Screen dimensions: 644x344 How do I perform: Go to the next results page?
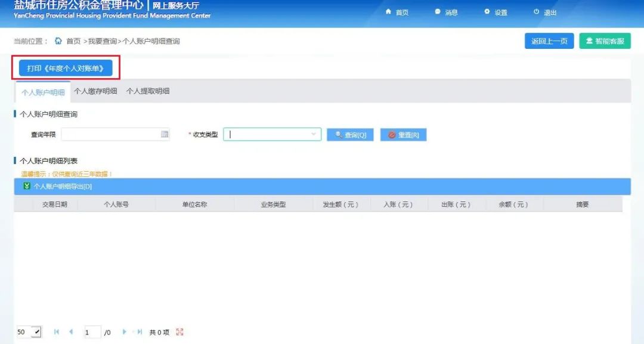tap(125, 332)
